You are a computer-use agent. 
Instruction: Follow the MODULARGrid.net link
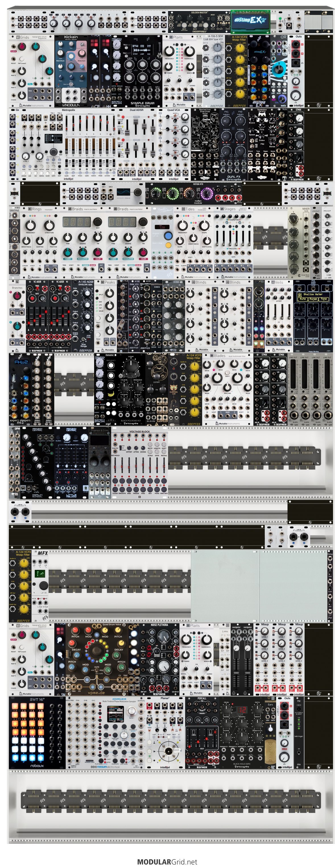click(167, 861)
